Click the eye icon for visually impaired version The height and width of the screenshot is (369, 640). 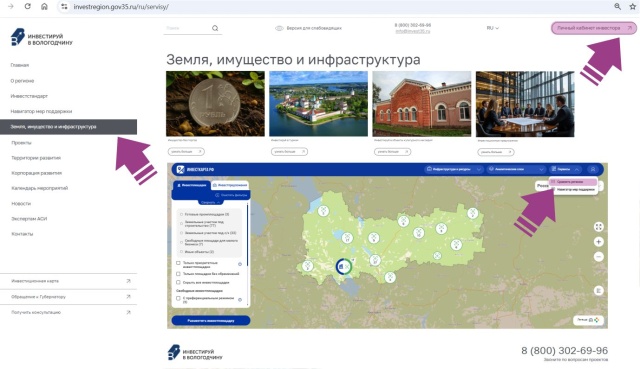pyautogui.click(x=279, y=28)
